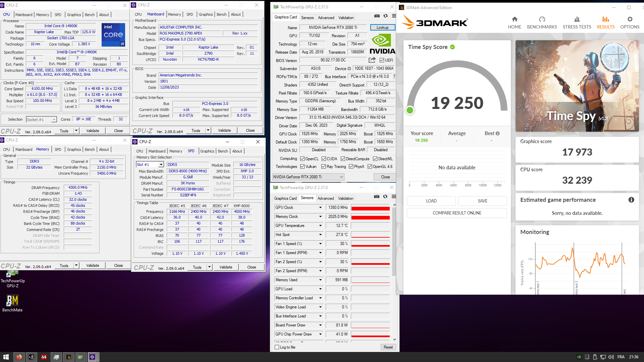Expand the Board Power Draw sensor dropdown
Viewport: 644px width, 362px height.
(x=320, y=325)
